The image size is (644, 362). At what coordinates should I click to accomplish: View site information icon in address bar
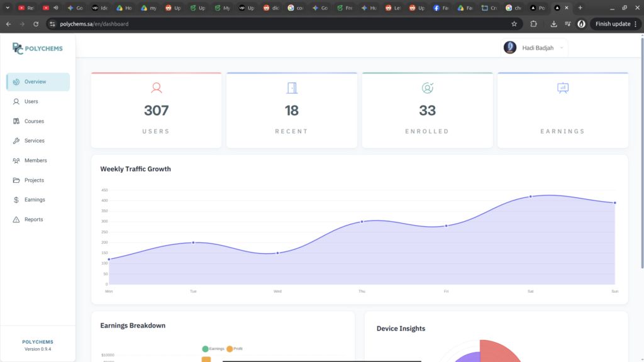pyautogui.click(x=52, y=24)
